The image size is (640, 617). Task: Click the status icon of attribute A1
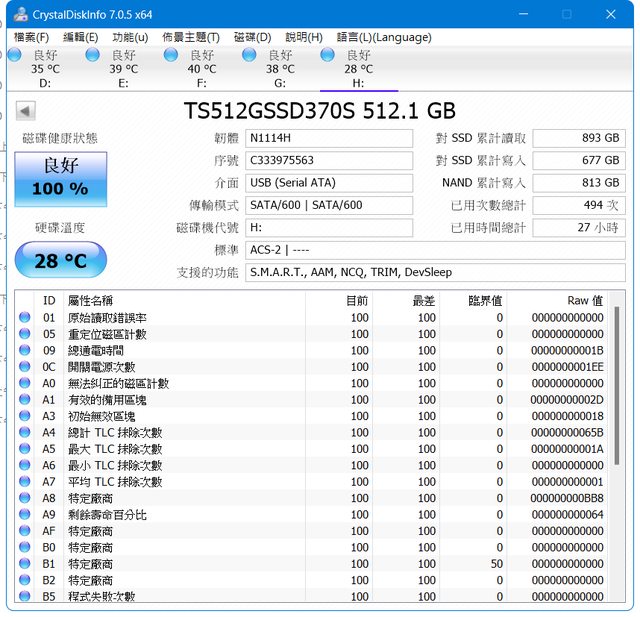tap(24, 399)
